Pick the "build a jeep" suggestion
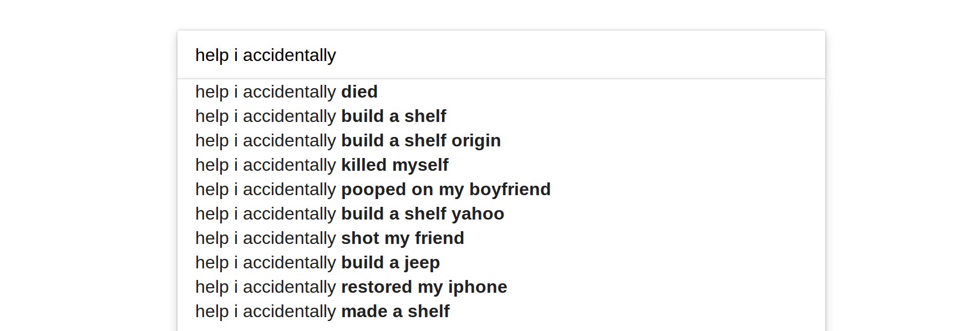This screenshot has width=980, height=331. pos(317,262)
